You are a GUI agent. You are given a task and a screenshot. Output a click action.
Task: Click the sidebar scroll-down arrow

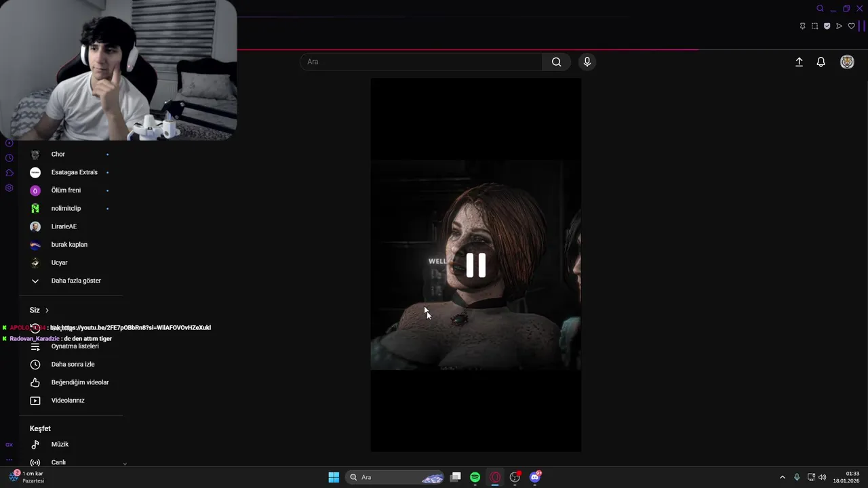125,464
